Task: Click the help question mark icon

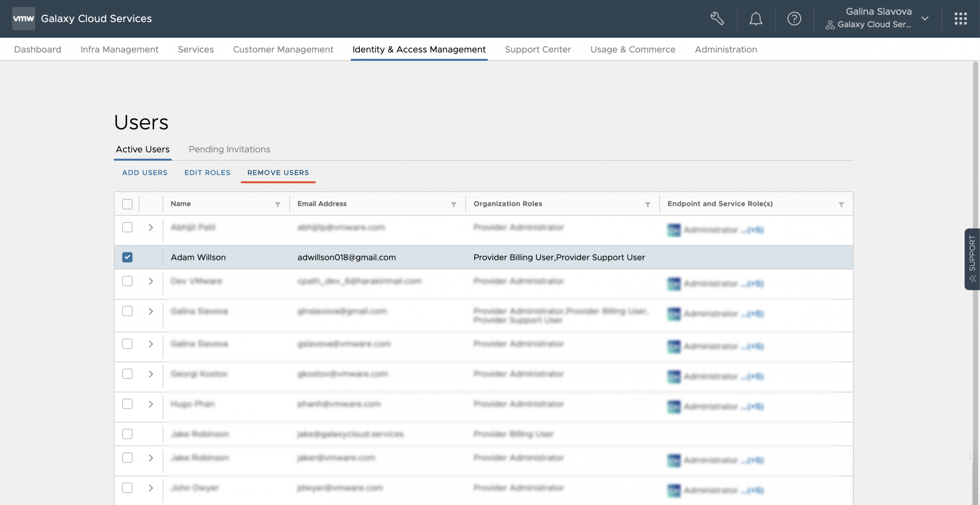Action: pyautogui.click(x=794, y=18)
